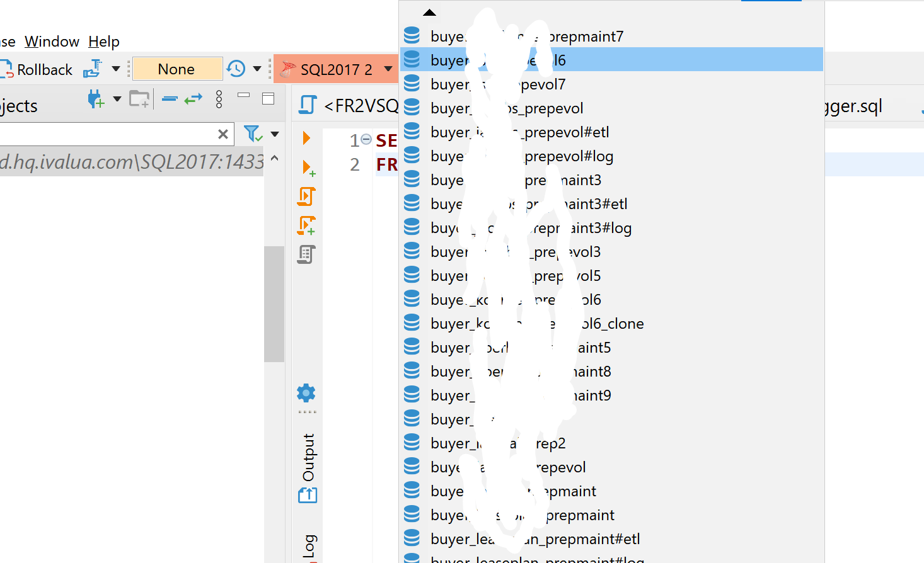Viewport: 924px width, 563px height.
Task: Open the Window menu
Action: click(52, 42)
